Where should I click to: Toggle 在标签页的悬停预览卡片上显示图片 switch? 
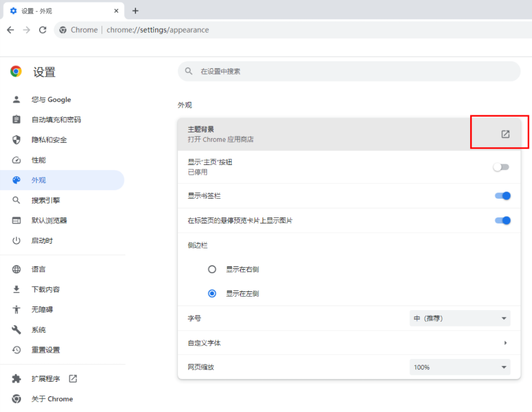point(502,221)
